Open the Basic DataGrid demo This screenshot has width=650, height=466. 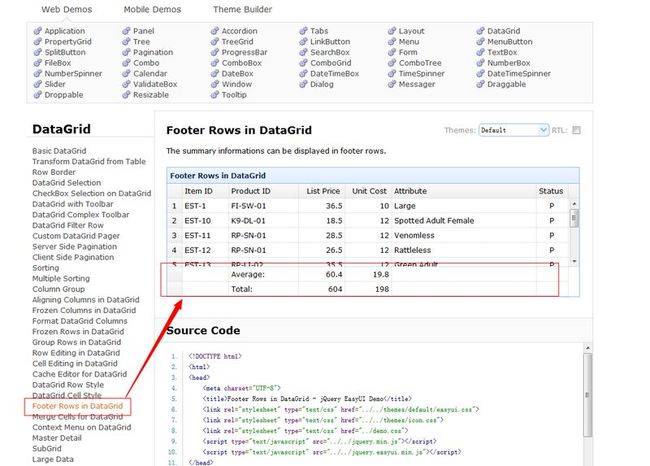click(x=59, y=151)
